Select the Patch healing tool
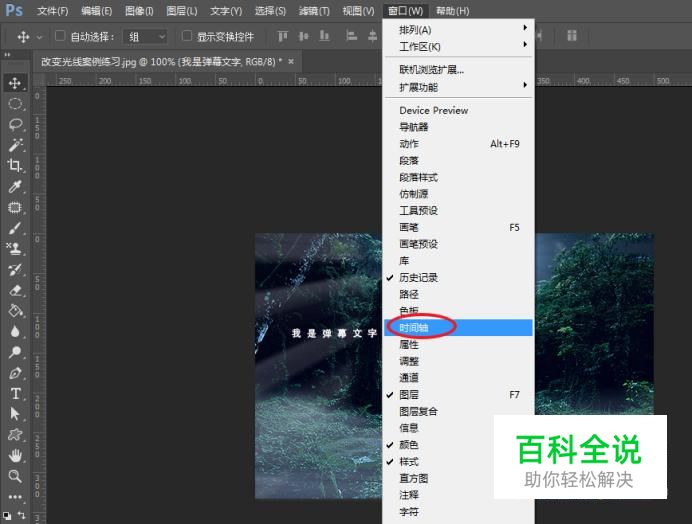 pyautogui.click(x=15, y=207)
